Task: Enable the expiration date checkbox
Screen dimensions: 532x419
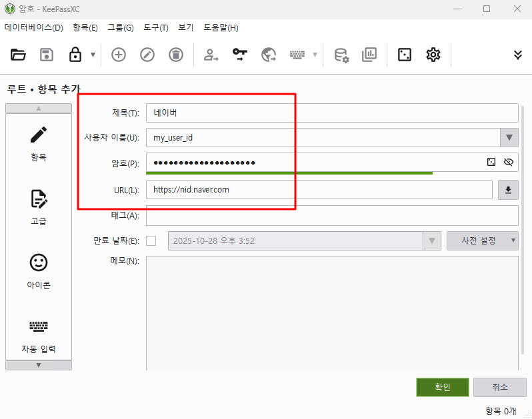Action: tap(151, 240)
